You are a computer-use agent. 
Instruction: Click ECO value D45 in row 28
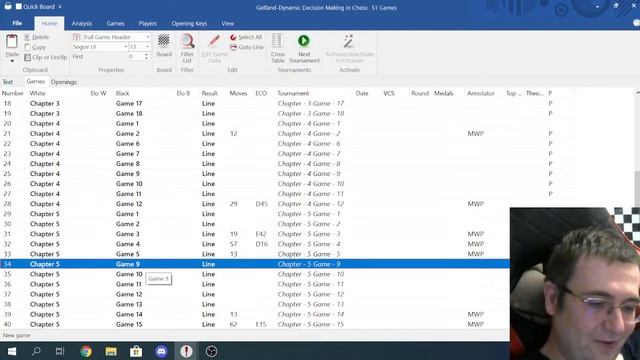(x=261, y=204)
